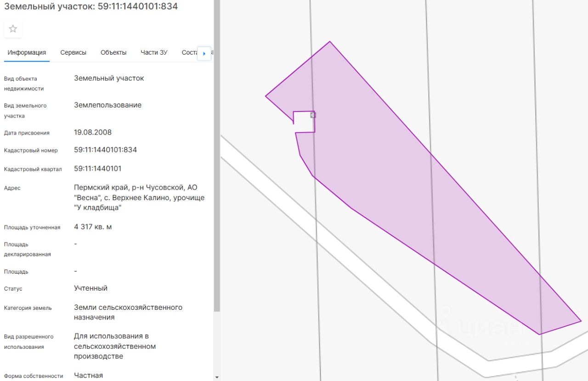The width and height of the screenshot is (588, 381).
Task: Add parcel to favorites with star icon
Action: tap(13, 29)
